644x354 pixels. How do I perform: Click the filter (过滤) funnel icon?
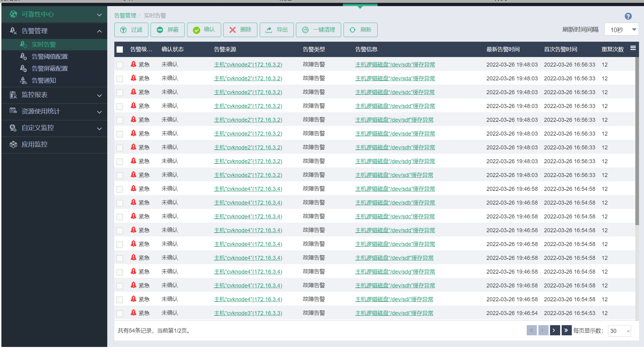pyautogui.click(x=123, y=30)
